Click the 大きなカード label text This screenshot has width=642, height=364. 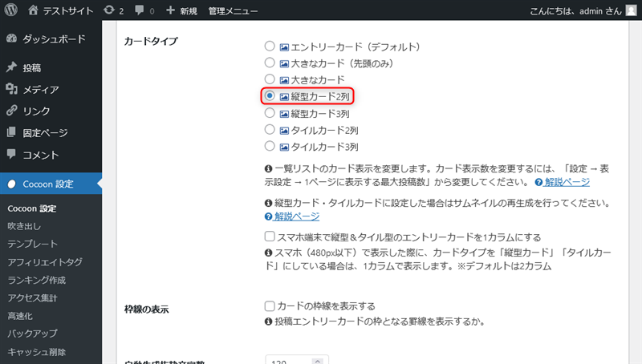click(x=318, y=79)
